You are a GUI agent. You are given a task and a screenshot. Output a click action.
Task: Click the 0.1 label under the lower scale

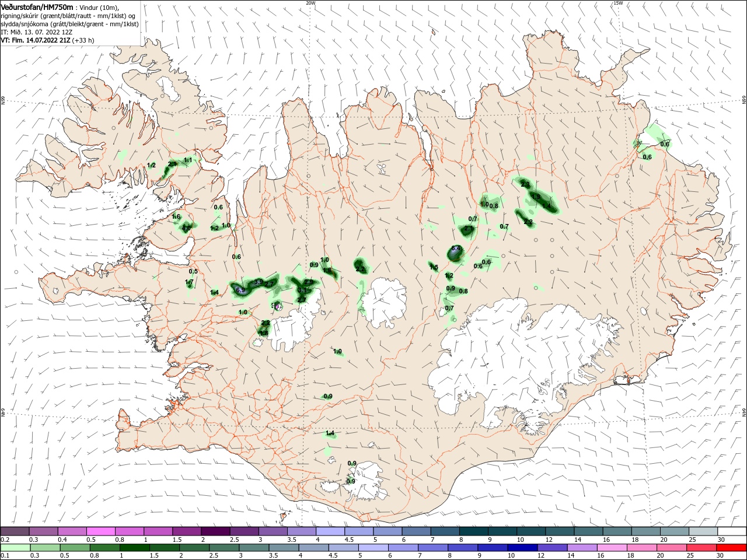(x=5, y=556)
